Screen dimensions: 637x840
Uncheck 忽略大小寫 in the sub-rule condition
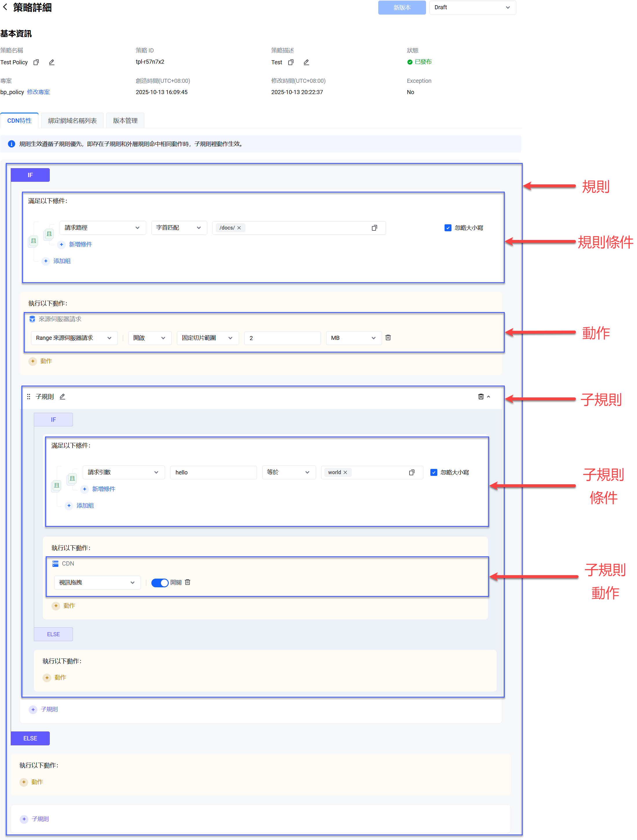(x=434, y=472)
